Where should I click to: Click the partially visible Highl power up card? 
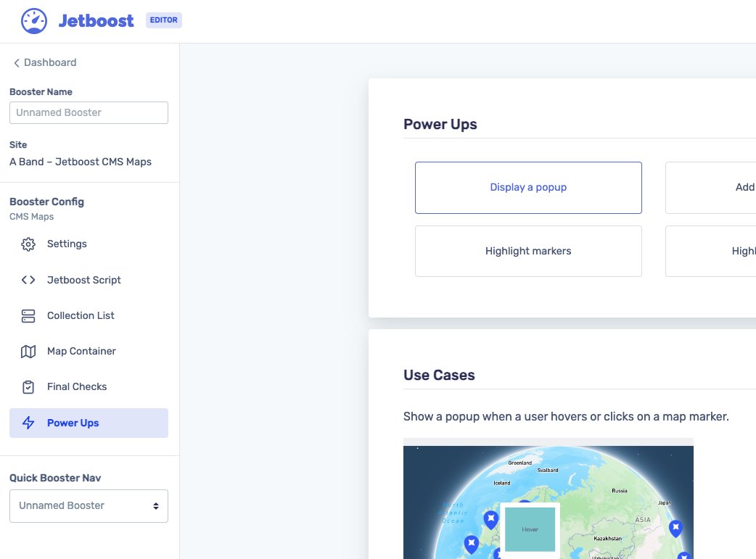pos(711,251)
